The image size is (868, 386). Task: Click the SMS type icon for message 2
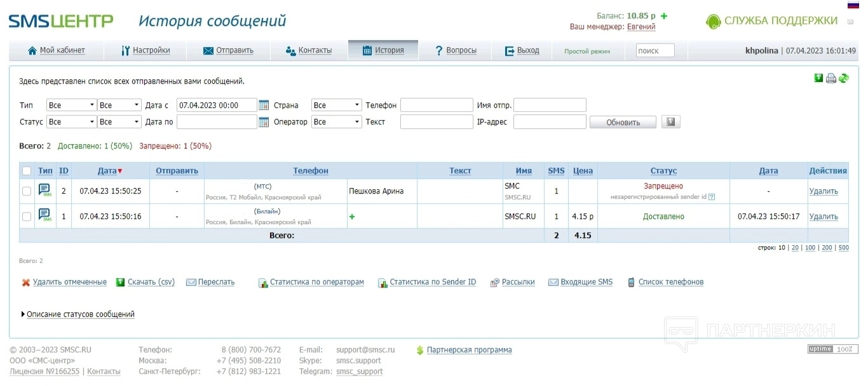pos(44,190)
